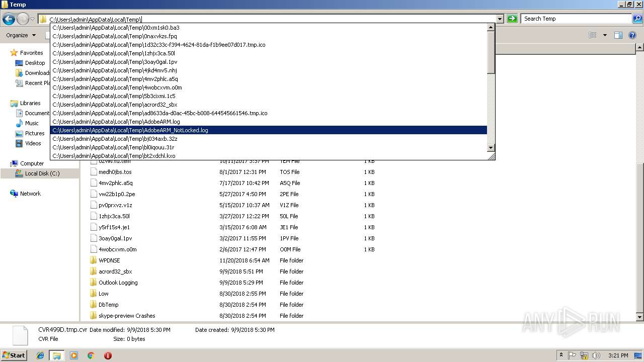Click the red stop-sign taskbar icon
Image resolution: width=644 pixels, height=362 pixels.
coord(108,355)
